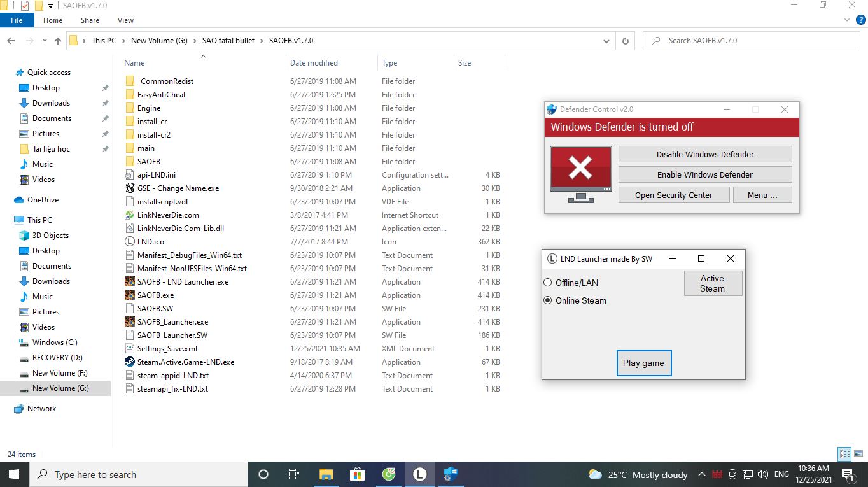Expand the address bar history dropdown
868x487 pixels.
(606, 41)
